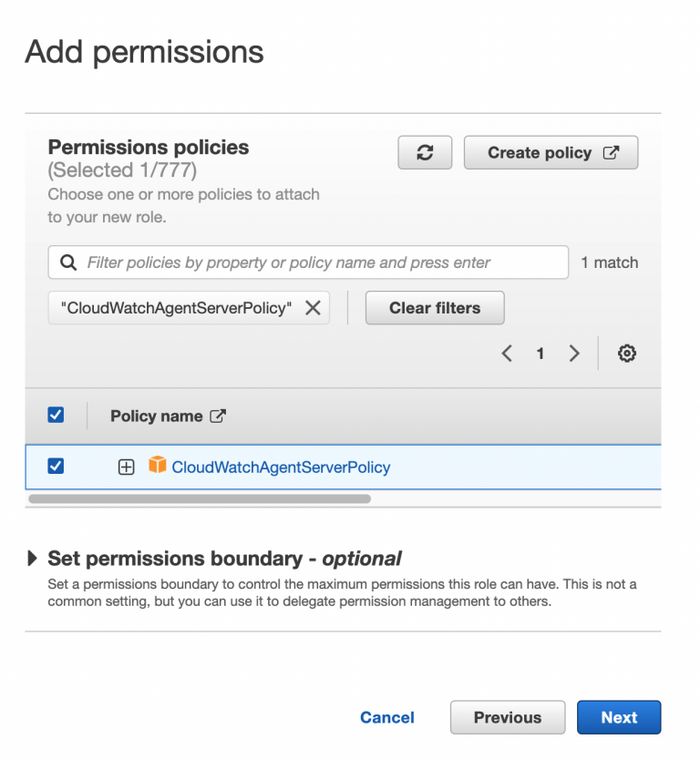Image resolution: width=700 pixels, height=760 pixels.
Task: Proceed with the Next button
Action: (619, 717)
